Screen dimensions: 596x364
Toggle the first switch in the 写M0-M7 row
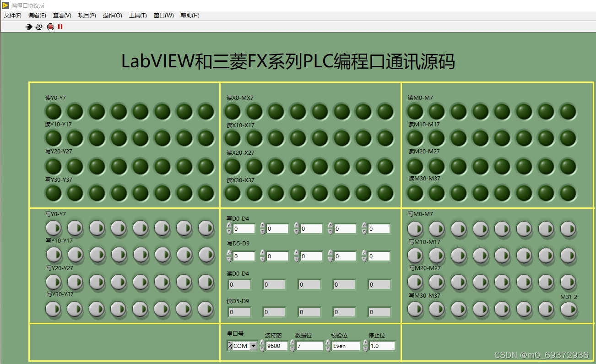click(x=415, y=228)
